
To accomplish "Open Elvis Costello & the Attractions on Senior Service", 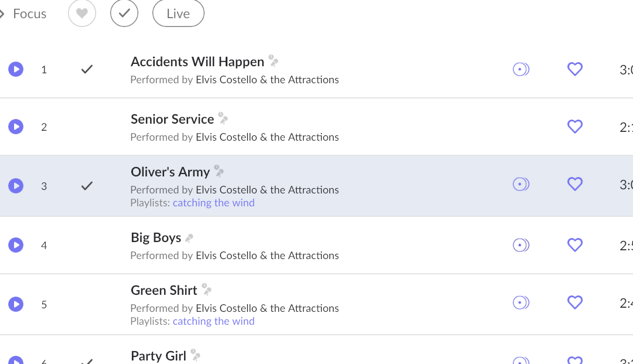I will [267, 137].
